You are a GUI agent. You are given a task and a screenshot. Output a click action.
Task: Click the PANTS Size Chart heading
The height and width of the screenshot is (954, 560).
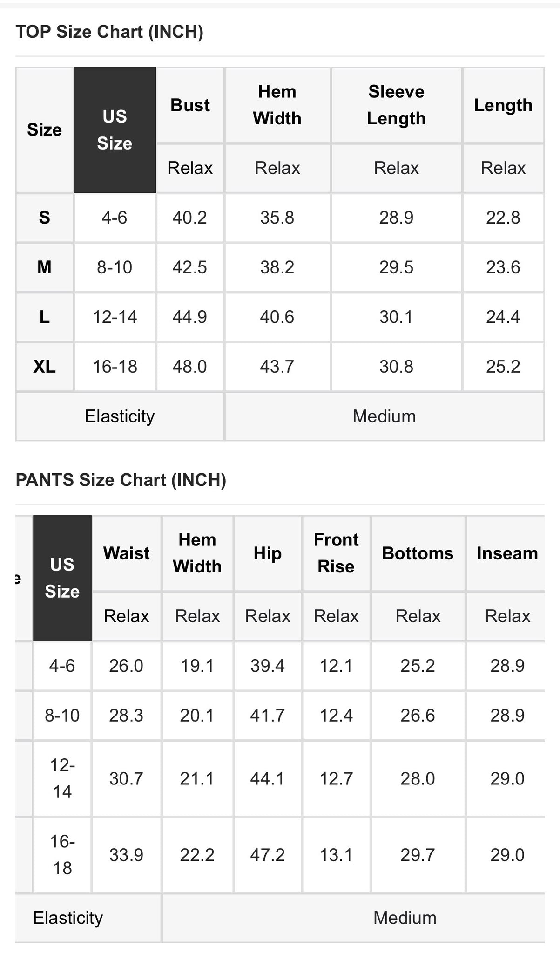(x=121, y=480)
